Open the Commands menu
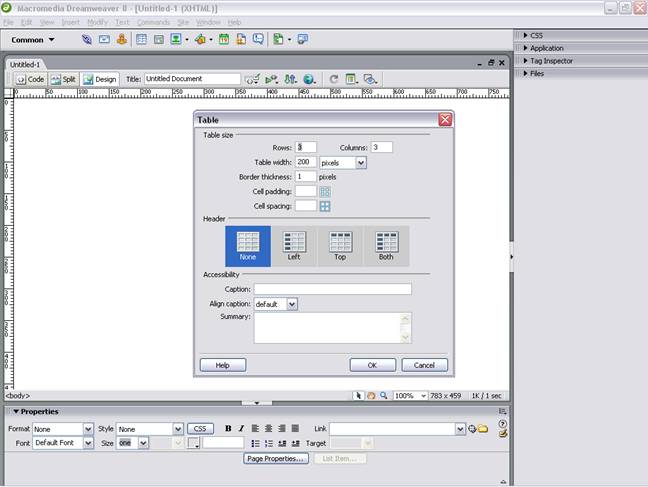The width and height of the screenshot is (648, 487). (153, 22)
